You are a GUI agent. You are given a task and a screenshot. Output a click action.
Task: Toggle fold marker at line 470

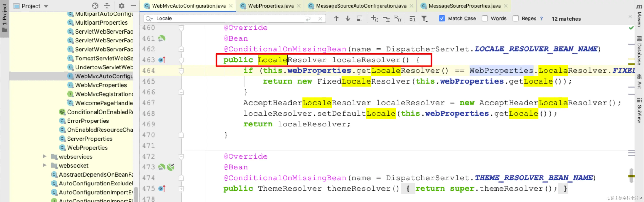pyautogui.click(x=182, y=135)
